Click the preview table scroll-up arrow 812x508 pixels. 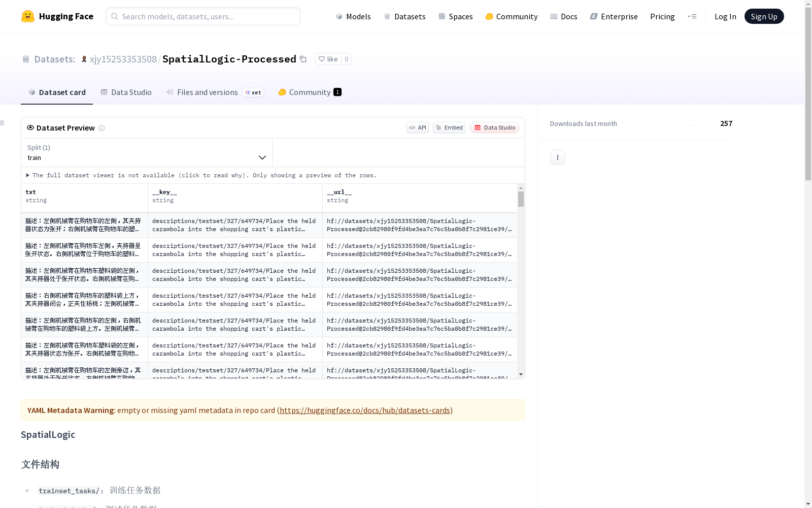pyautogui.click(x=521, y=188)
